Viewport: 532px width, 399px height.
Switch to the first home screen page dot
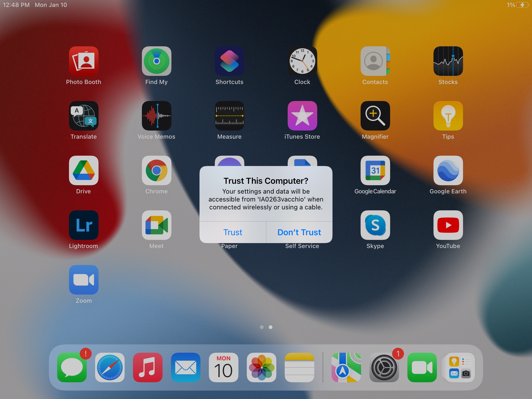[262, 327]
